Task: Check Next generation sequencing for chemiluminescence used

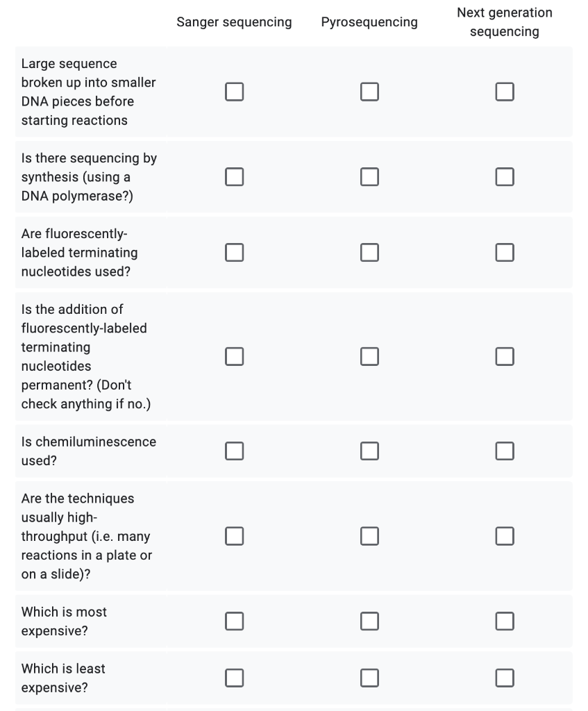Action: point(505,451)
